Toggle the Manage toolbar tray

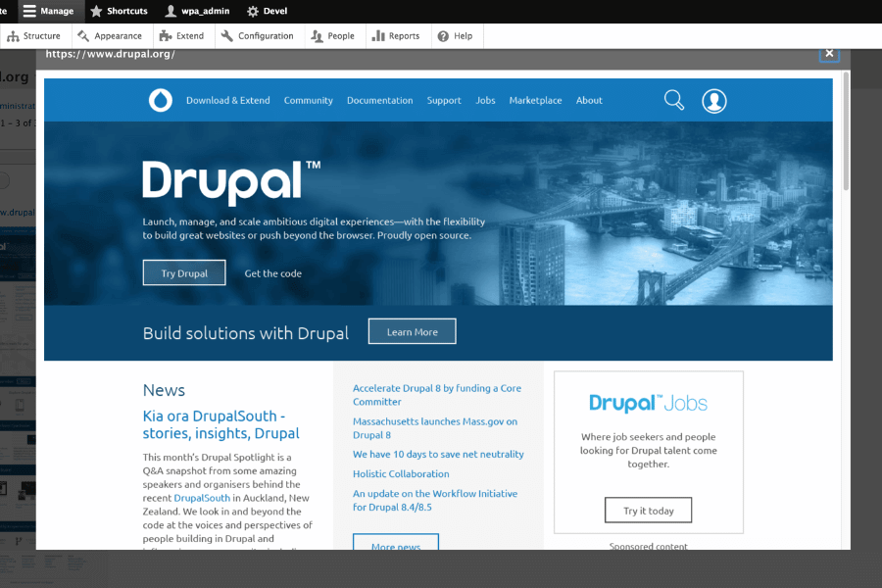(x=48, y=11)
